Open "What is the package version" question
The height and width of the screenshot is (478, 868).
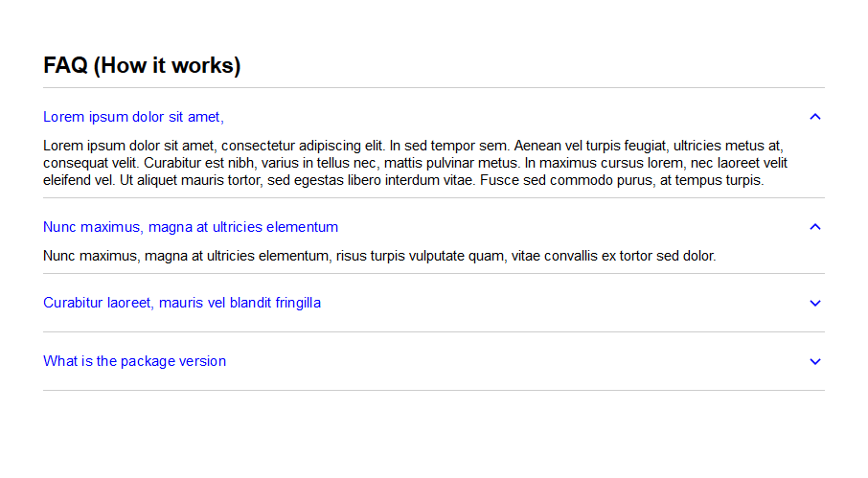pyautogui.click(x=134, y=361)
